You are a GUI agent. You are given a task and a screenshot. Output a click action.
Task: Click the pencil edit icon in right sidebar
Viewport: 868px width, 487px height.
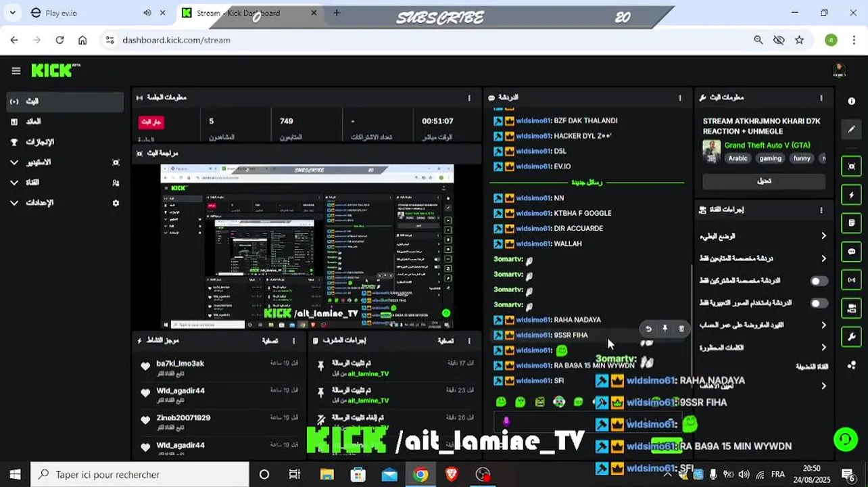tap(851, 129)
